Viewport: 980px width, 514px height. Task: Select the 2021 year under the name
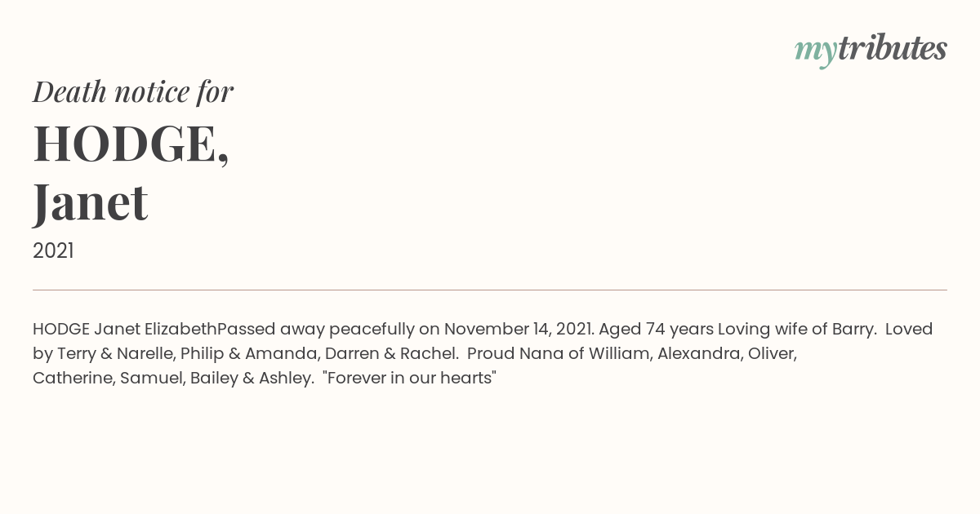[53, 251]
